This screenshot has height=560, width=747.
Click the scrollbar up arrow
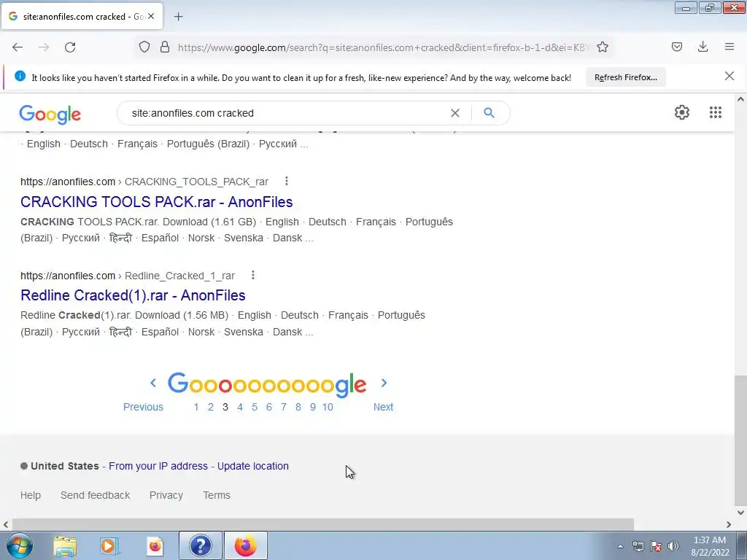pyautogui.click(x=741, y=99)
